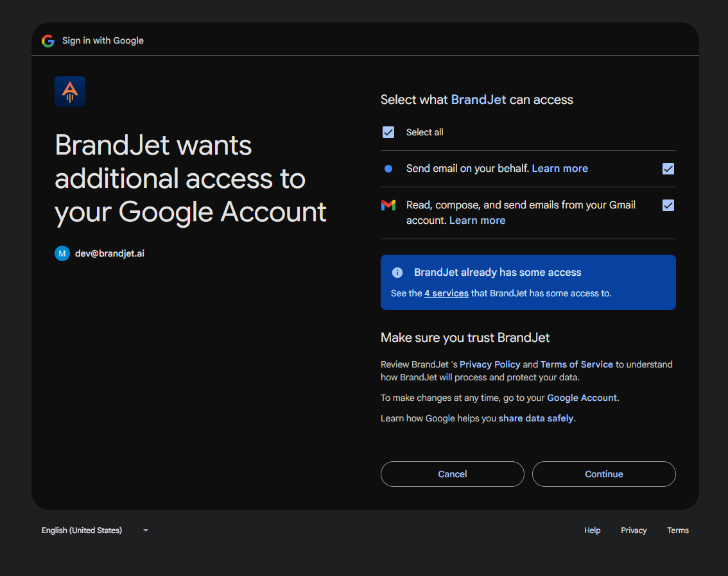Click the 'Sign in with Google' header text
Image resolution: width=728 pixels, height=576 pixels.
pos(103,41)
